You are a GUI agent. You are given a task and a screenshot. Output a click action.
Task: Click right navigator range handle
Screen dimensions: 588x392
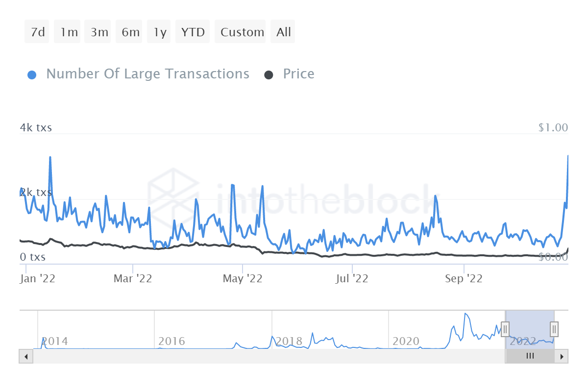click(554, 328)
